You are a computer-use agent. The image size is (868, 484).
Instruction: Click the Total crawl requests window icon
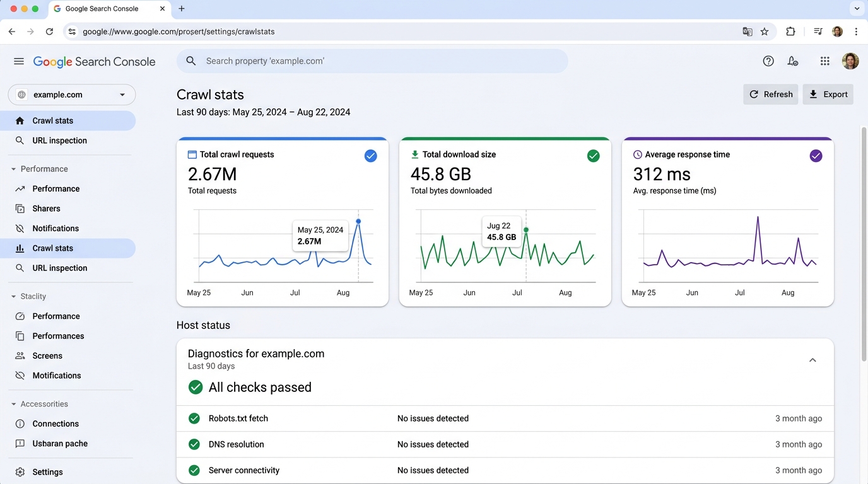point(192,154)
